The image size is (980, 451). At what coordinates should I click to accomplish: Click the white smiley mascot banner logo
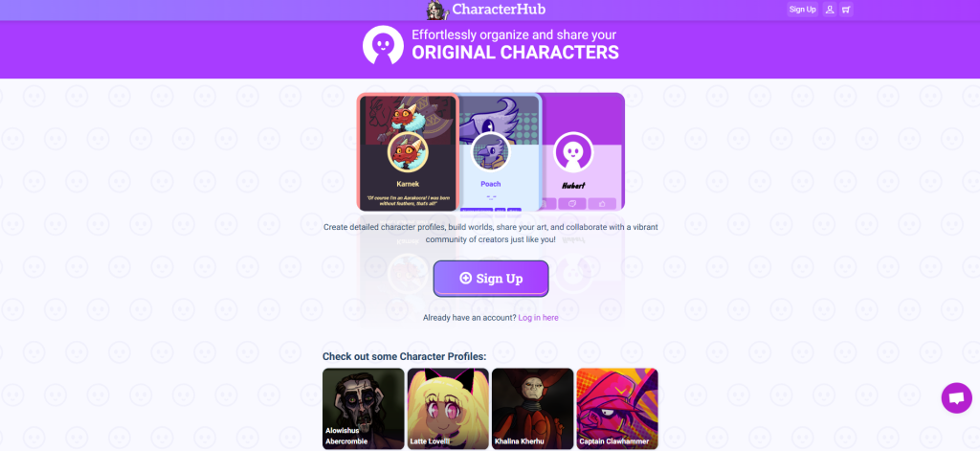[383, 45]
